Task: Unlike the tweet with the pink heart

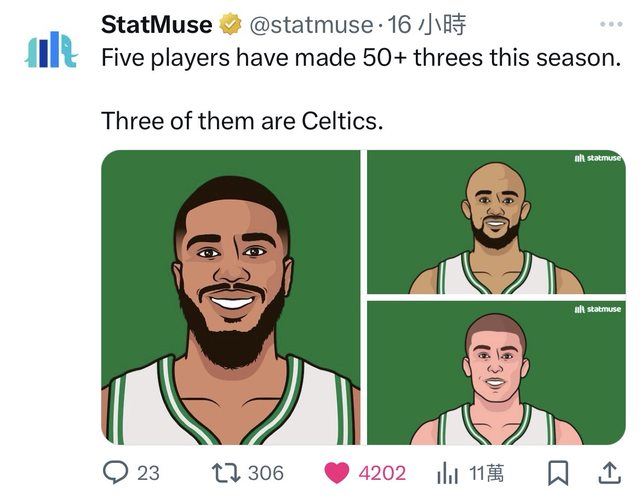Action: click(336, 472)
